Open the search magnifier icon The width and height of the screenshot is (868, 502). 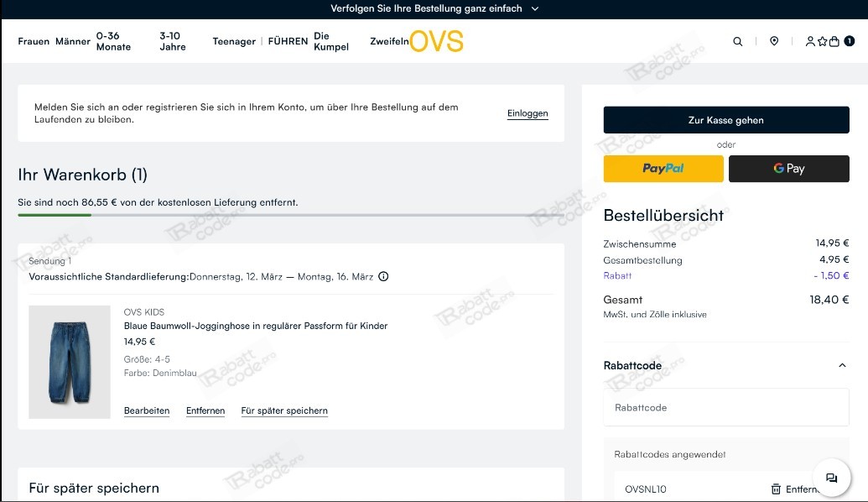pos(737,41)
